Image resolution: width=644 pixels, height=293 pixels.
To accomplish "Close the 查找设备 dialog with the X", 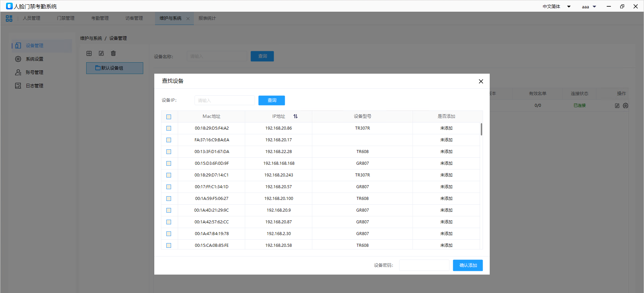I will tap(481, 81).
